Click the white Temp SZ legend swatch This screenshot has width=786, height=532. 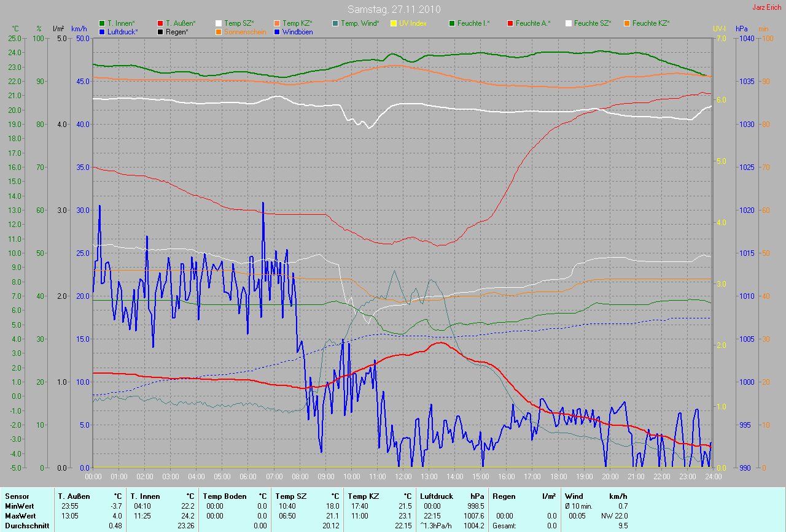219,23
